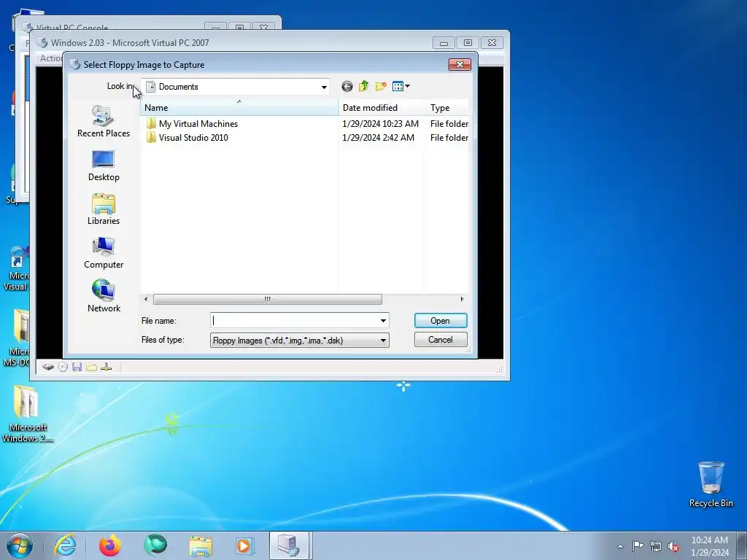Expand the File name history dropdown
The image size is (747, 560).
(x=383, y=321)
